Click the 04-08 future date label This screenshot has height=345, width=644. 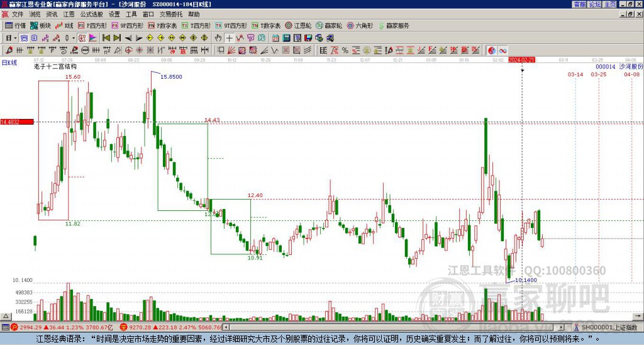click(631, 74)
